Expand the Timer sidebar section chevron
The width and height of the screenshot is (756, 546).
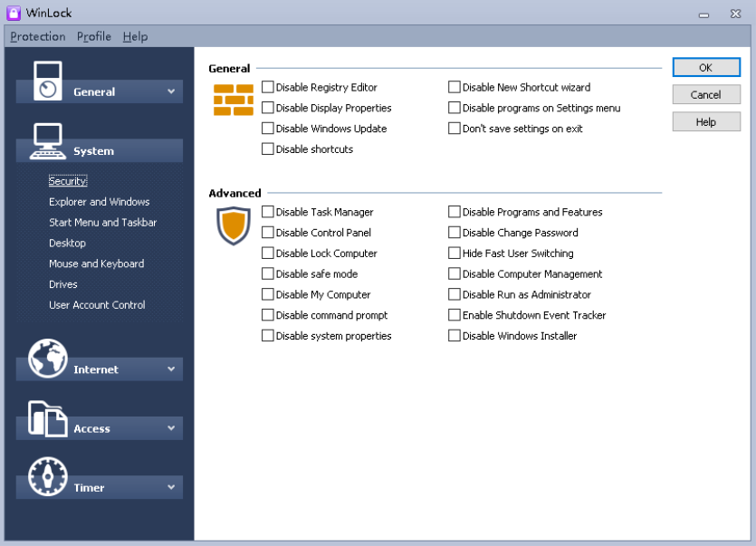click(x=171, y=487)
